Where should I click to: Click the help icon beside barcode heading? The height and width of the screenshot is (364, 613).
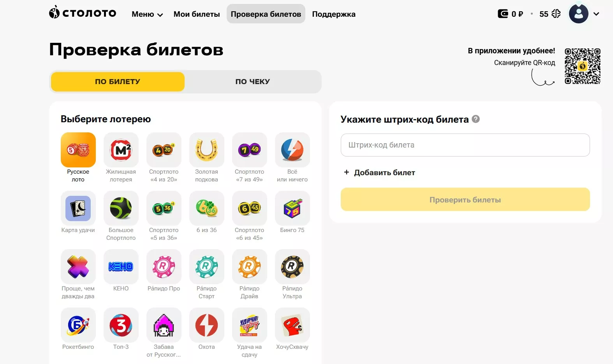(476, 119)
